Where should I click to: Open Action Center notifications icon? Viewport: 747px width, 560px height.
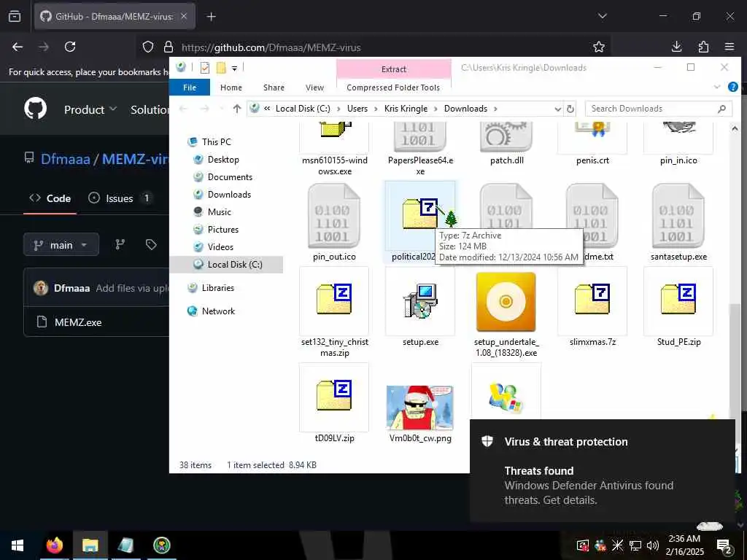pyautogui.click(x=724, y=545)
